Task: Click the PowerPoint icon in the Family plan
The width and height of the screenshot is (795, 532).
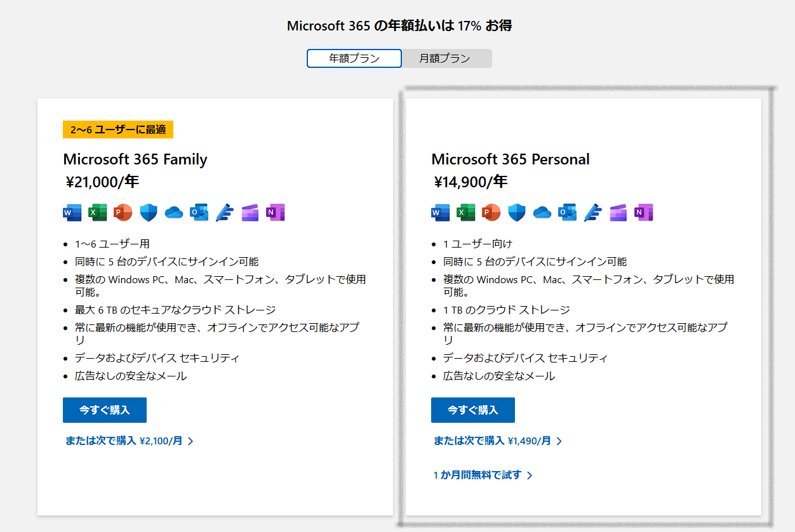Action: pyautogui.click(x=123, y=213)
